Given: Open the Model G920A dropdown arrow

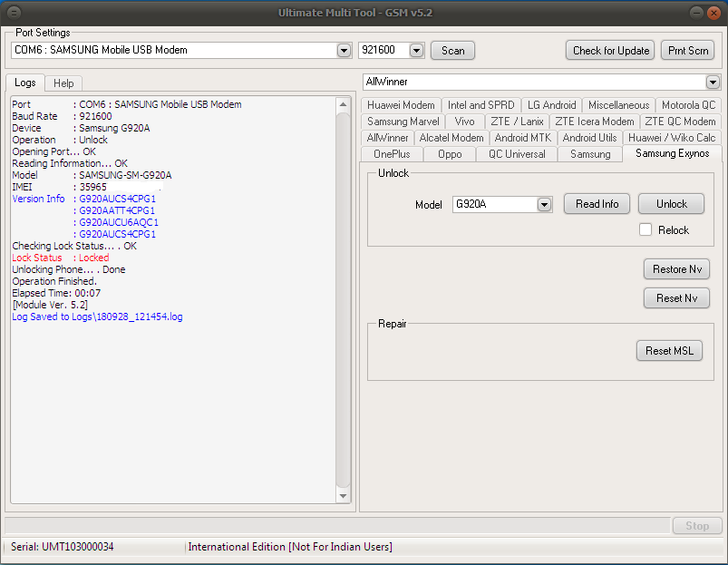Looking at the screenshot, I should tap(544, 204).
